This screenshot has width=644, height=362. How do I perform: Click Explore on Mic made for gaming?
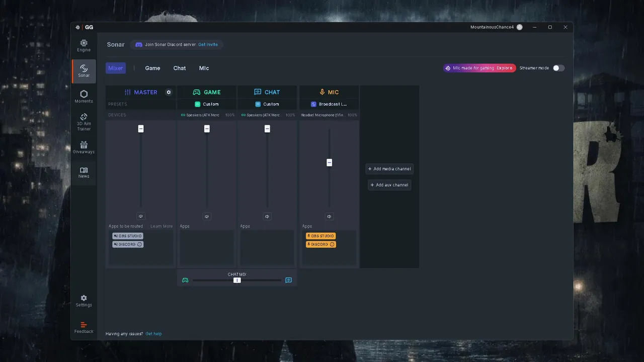tap(504, 68)
